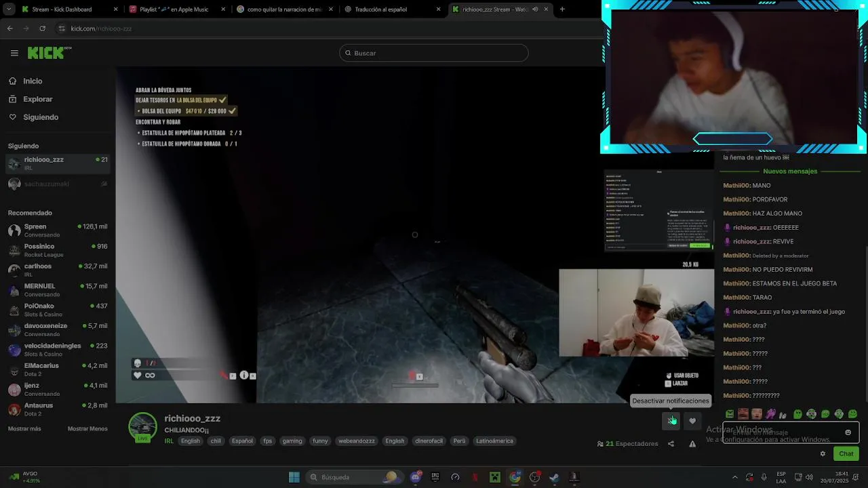Viewport: 868px width, 488px height.
Task: Reload the Kick page
Action: (x=42, y=28)
